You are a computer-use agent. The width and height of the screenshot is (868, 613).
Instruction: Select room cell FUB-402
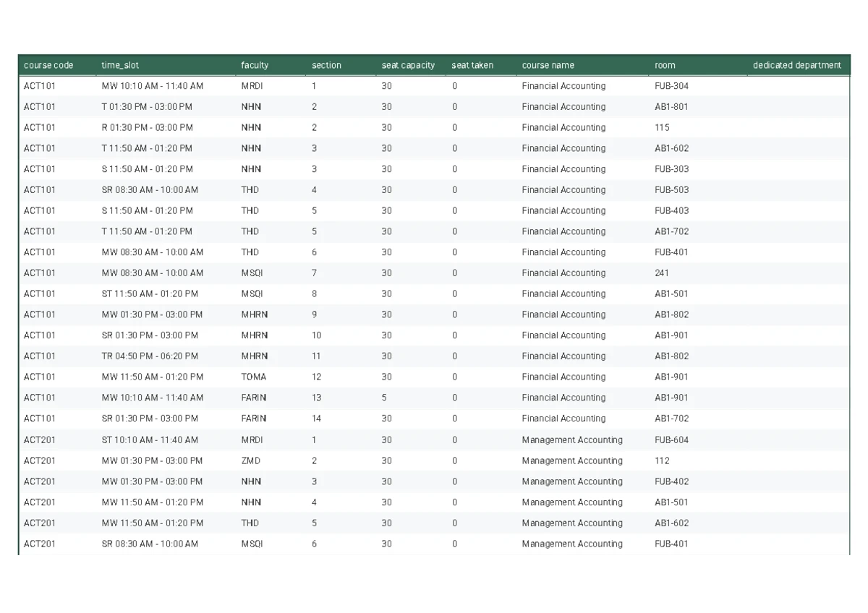coord(672,482)
